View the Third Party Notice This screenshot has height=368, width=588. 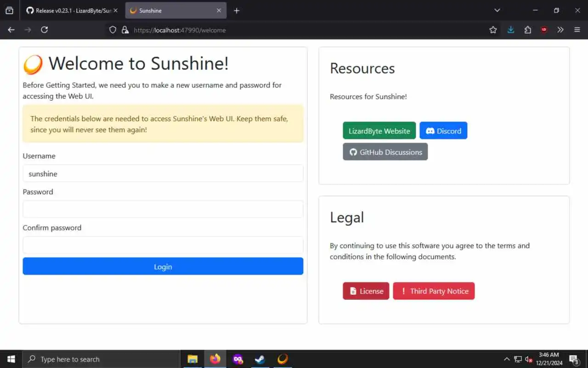pos(434,291)
